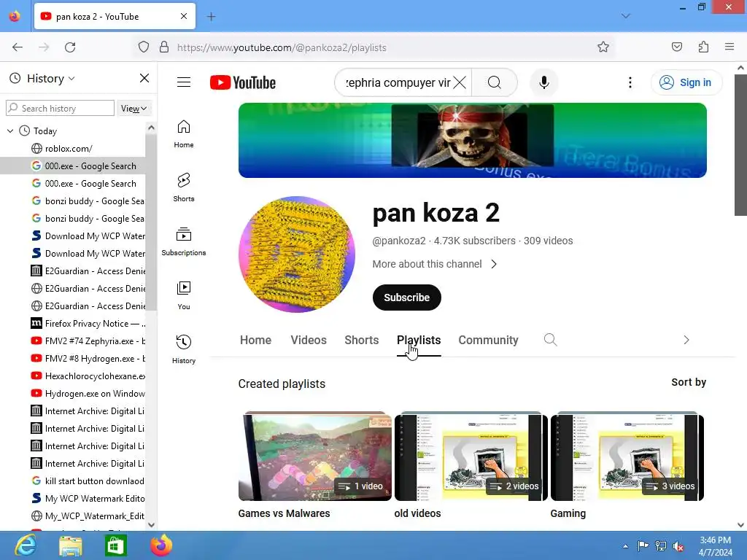Click the browser Back arrow
The height and width of the screenshot is (560, 747).
(x=18, y=47)
